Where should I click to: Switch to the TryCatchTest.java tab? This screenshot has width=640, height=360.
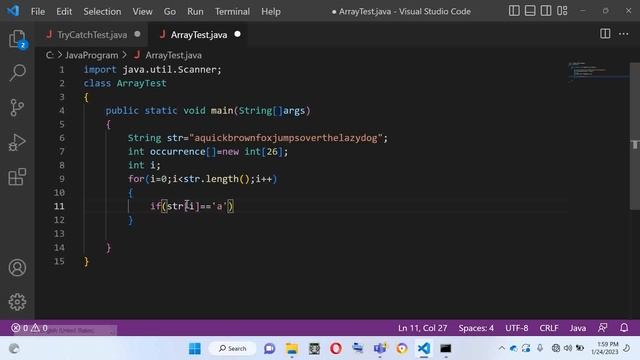pos(92,35)
